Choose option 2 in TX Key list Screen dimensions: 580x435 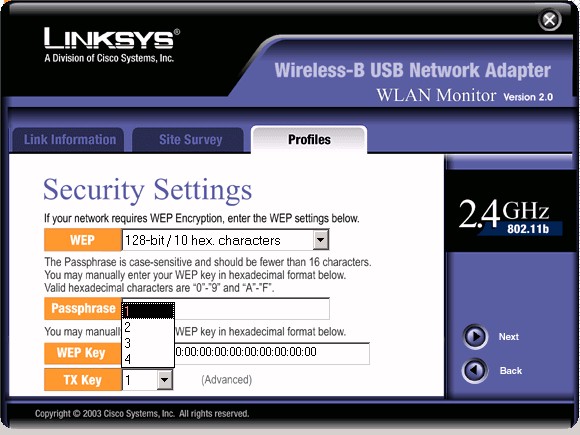[148, 327]
